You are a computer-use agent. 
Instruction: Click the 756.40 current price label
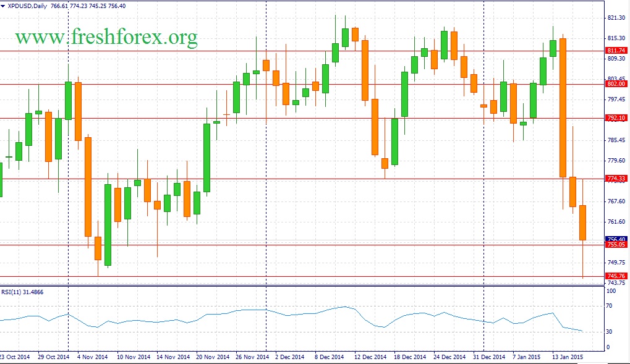click(x=616, y=239)
